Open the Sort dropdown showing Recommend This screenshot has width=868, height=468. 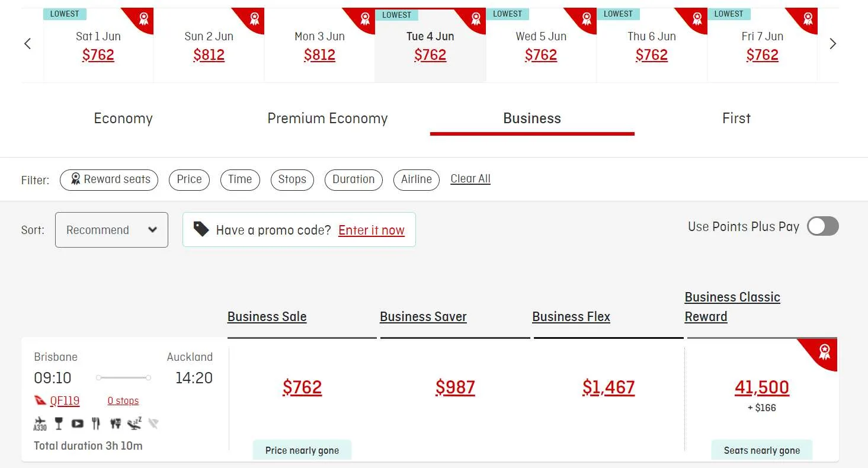click(x=111, y=230)
